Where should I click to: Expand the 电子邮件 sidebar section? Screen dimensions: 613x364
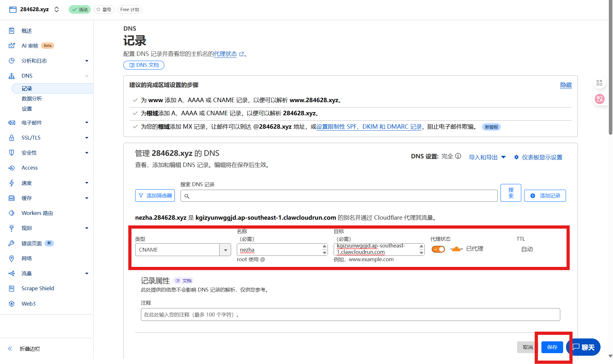pos(87,123)
